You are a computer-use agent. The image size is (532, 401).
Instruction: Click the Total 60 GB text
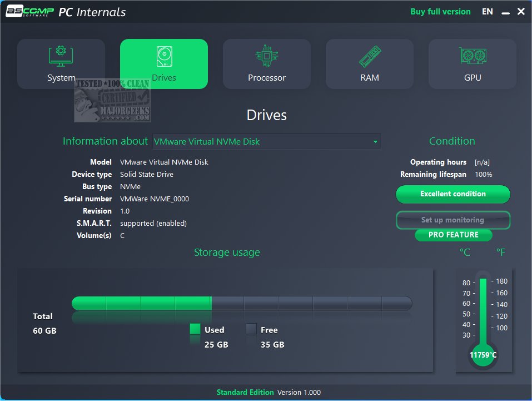pyautogui.click(x=44, y=324)
